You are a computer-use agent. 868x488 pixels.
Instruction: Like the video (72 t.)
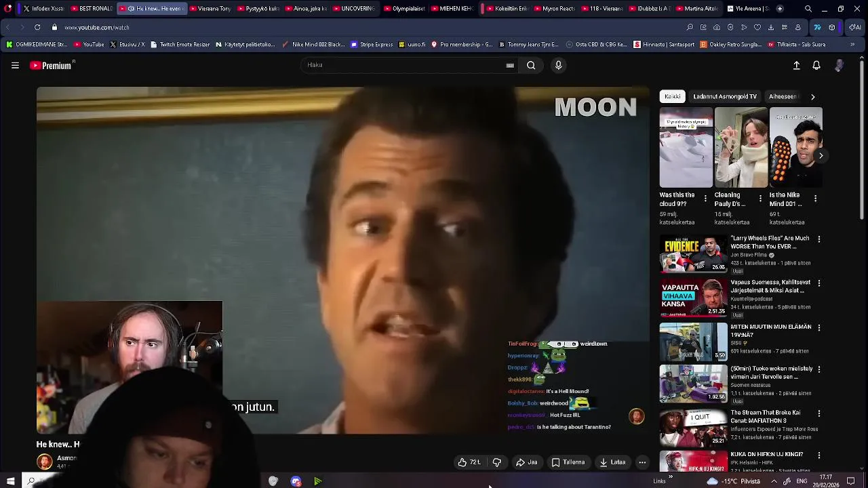click(469, 462)
